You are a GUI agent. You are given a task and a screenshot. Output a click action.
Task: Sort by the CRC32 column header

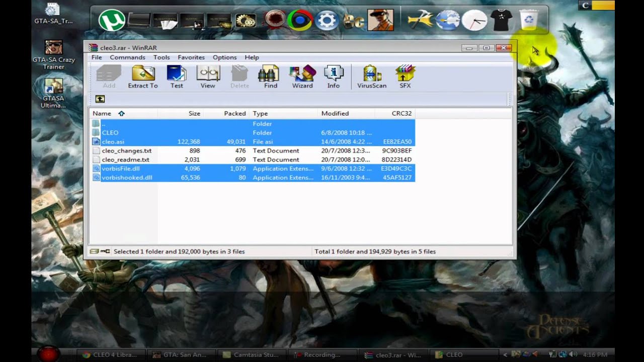[x=395, y=114]
